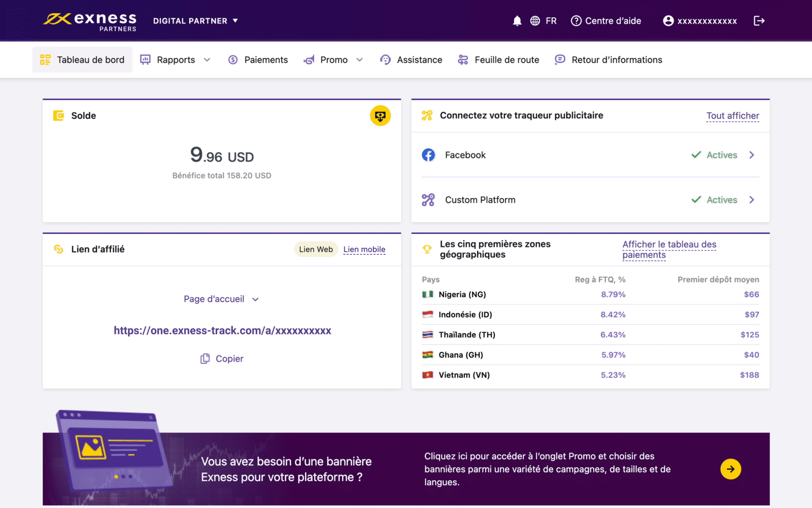Click the banner illustration thumbnail

pyautogui.click(x=114, y=451)
